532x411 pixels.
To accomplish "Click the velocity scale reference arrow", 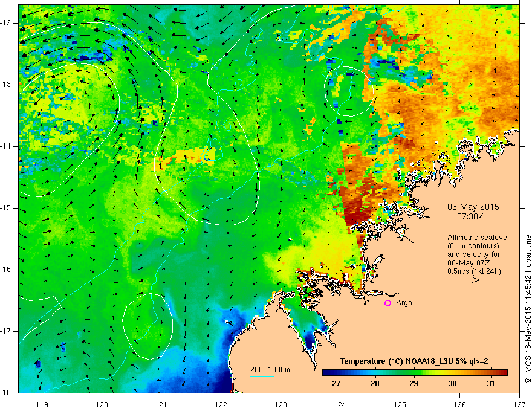I will point(467,280).
